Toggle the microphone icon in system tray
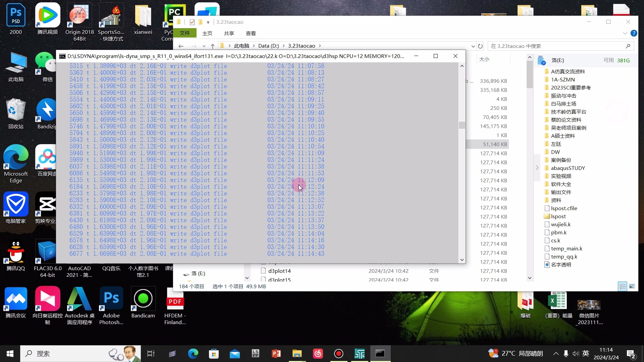Viewport: 644px width, 362px height. point(566,354)
